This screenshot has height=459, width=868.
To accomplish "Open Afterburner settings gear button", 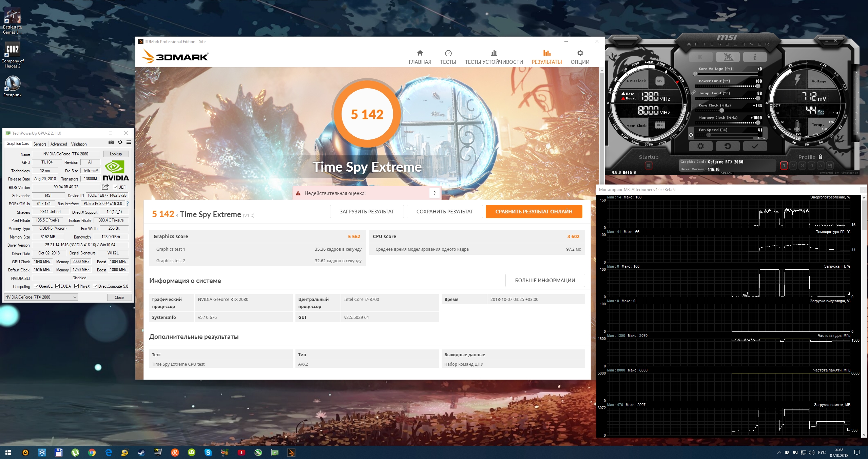I will pos(700,146).
